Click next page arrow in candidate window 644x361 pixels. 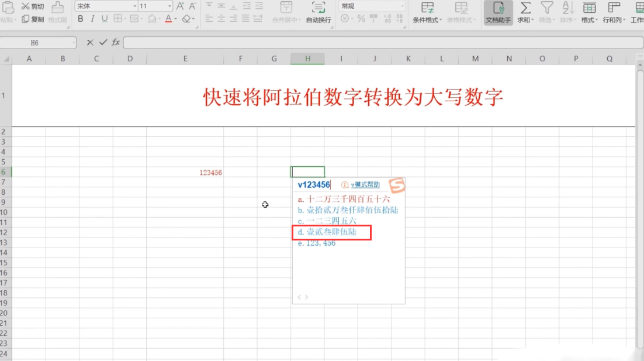pos(306,297)
